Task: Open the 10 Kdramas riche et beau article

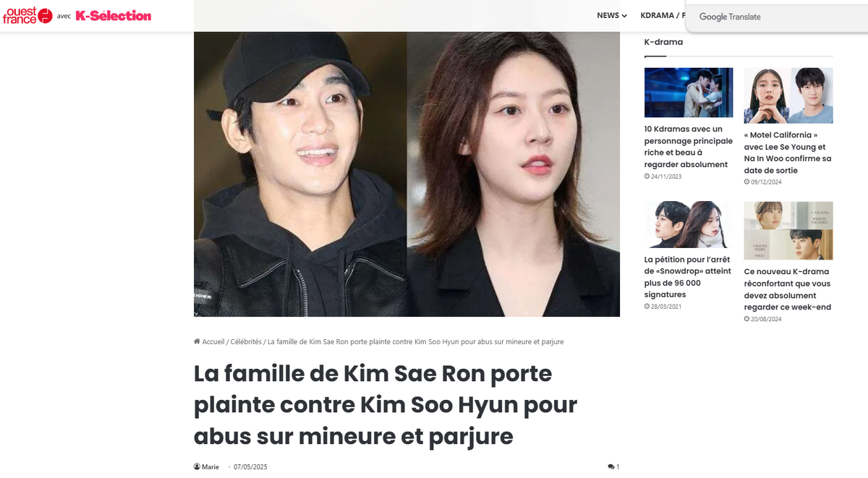Action: 689,147
